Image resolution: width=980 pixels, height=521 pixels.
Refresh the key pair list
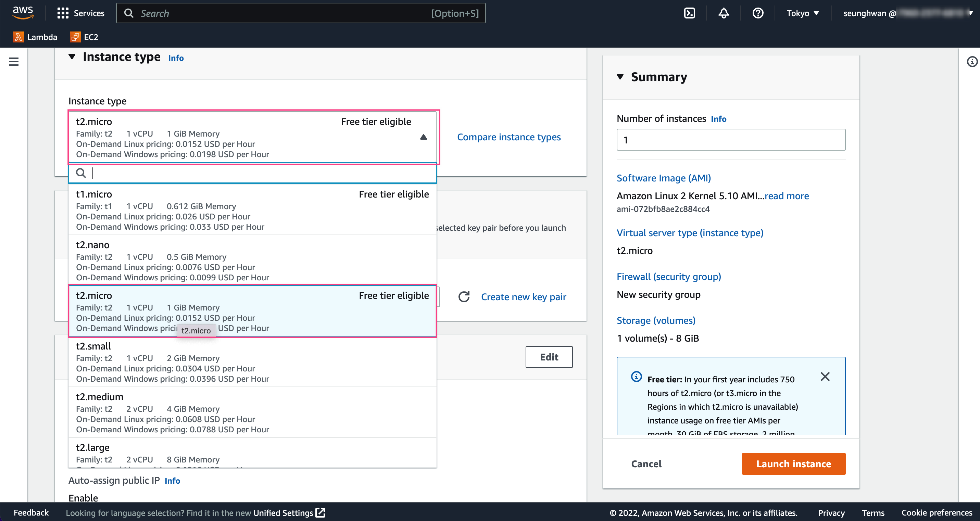pyautogui.click(x=464, y=297)
